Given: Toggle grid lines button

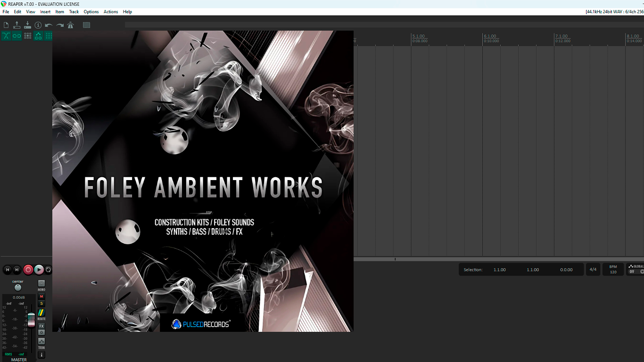Looking at the screenshot, I should 49,36.
